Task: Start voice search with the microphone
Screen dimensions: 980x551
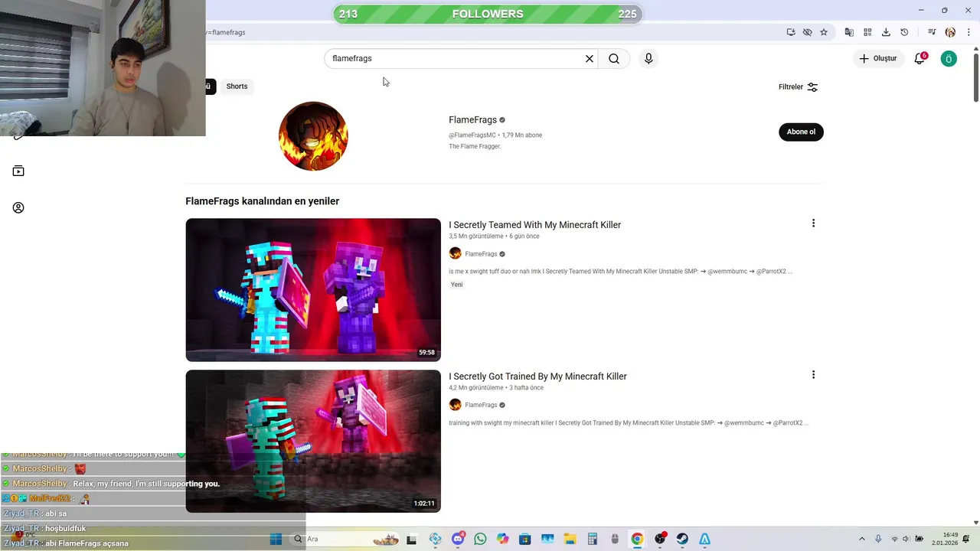Action: point(648,59)
